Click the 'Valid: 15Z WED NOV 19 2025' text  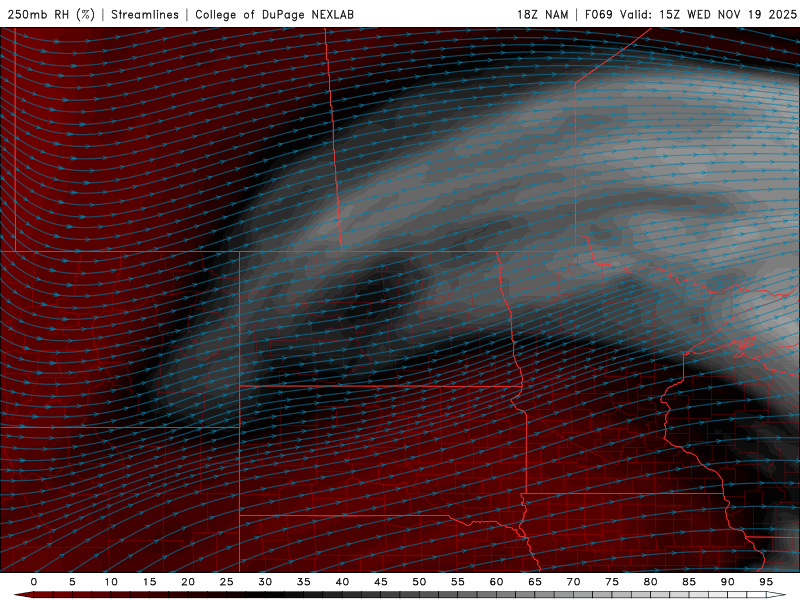708,14
